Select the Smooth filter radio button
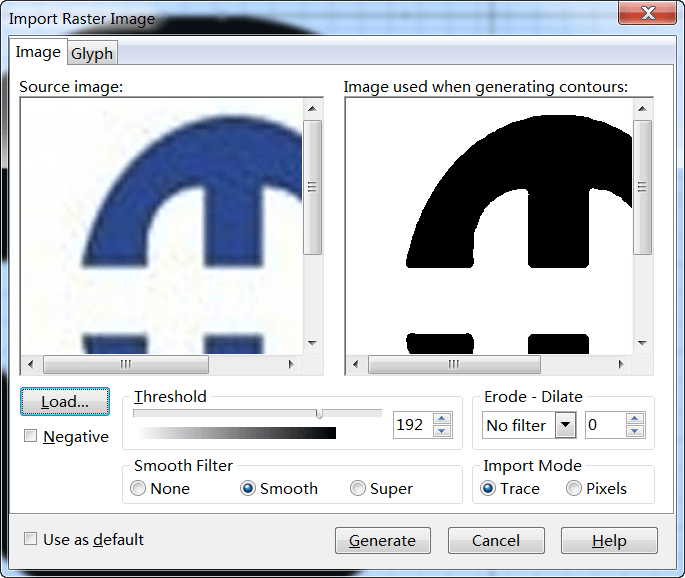Viewport: 685px width, 578px height. (x=248, y=488)
